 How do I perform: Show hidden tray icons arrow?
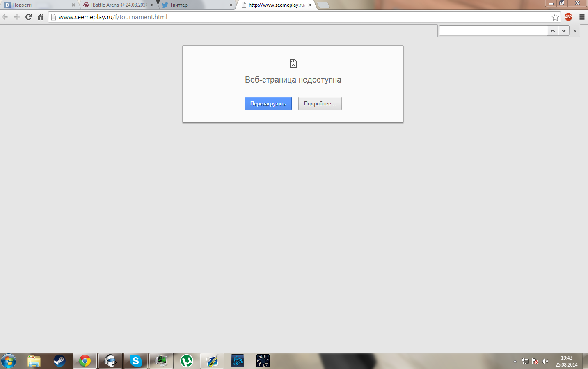tap(515, 361)
